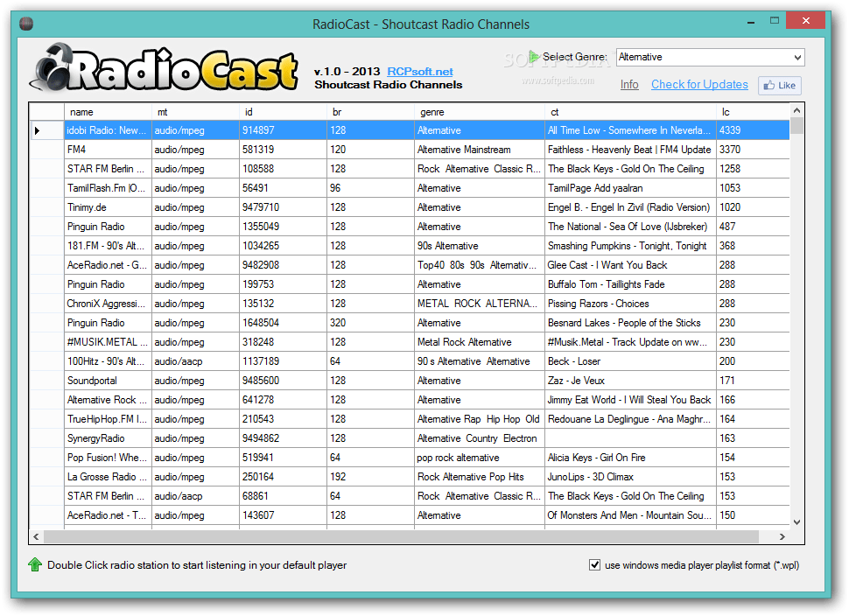Image resolution: width=849 pixels, height=616 pixels.
Task: Uncheck the windows media player playlist format option
Action: 594,565
